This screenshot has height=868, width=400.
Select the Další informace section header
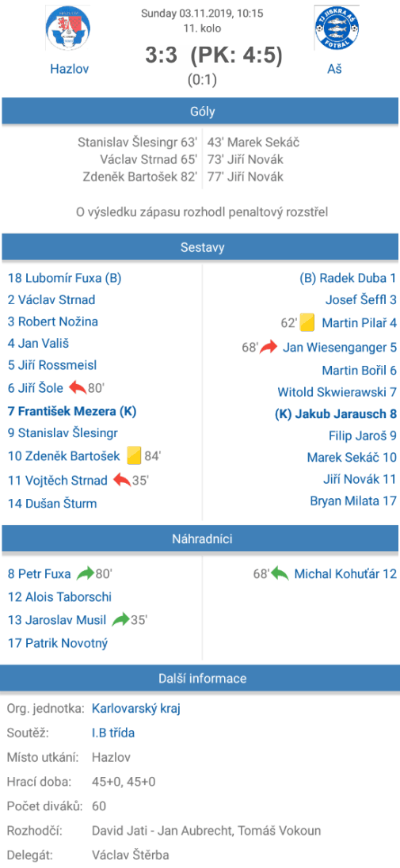pos(200,678)
